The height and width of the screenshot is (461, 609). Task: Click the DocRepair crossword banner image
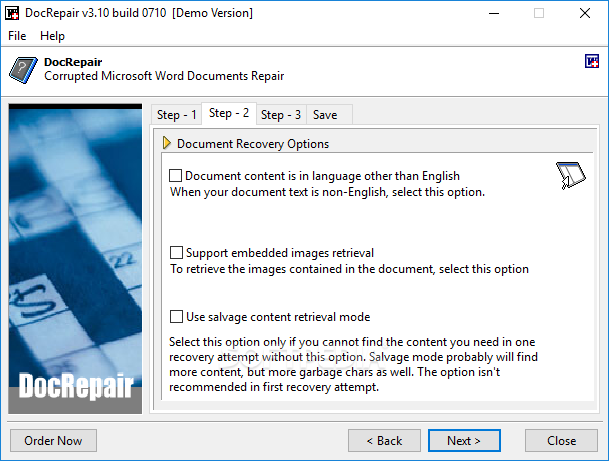point(75,259)
